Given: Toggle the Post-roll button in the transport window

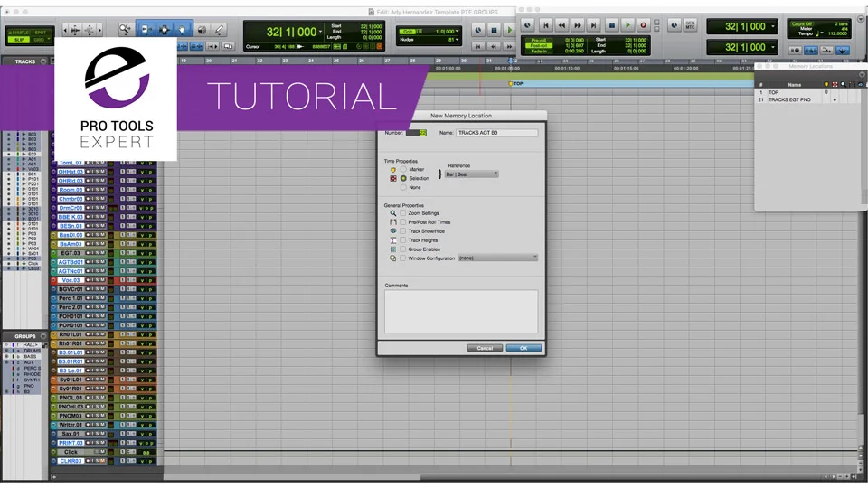Looking at the screenshot, I should 539,45.
